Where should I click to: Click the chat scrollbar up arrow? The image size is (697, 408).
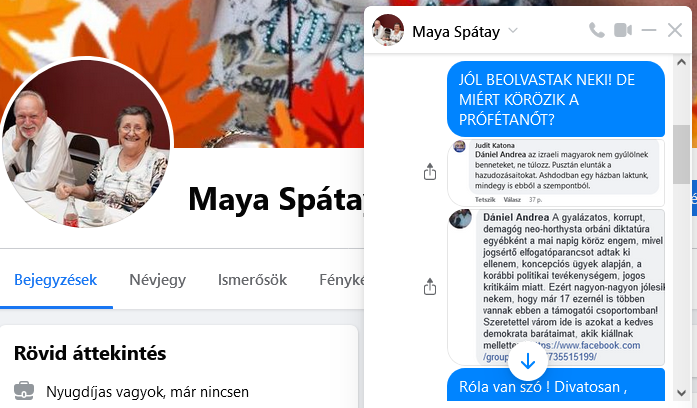coord(681,63)
